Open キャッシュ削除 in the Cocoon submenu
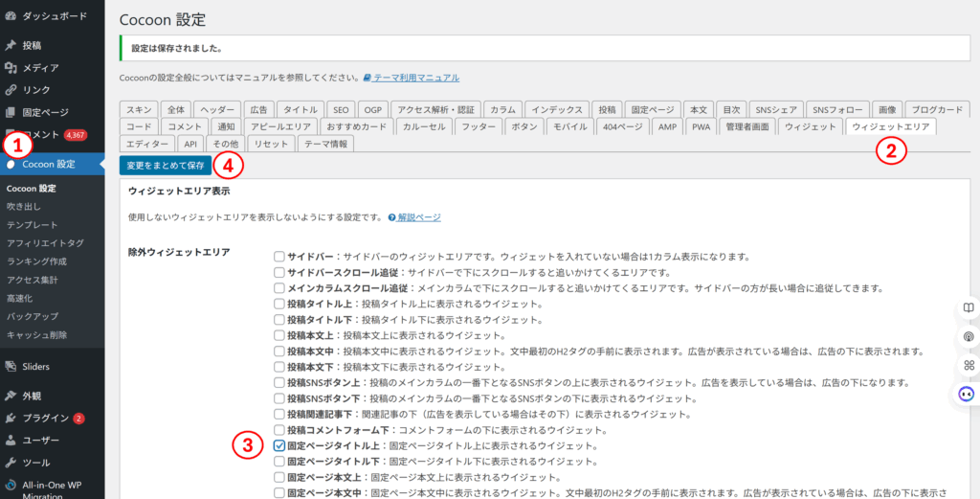This screenshot has width=980, height=499. tap(35, 335)
